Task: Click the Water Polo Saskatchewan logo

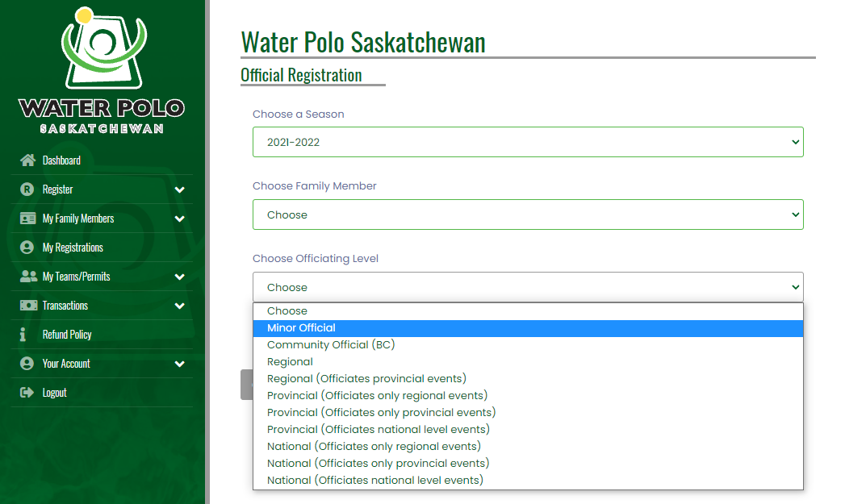Action: pyautogui.click(x=102, y=70)
